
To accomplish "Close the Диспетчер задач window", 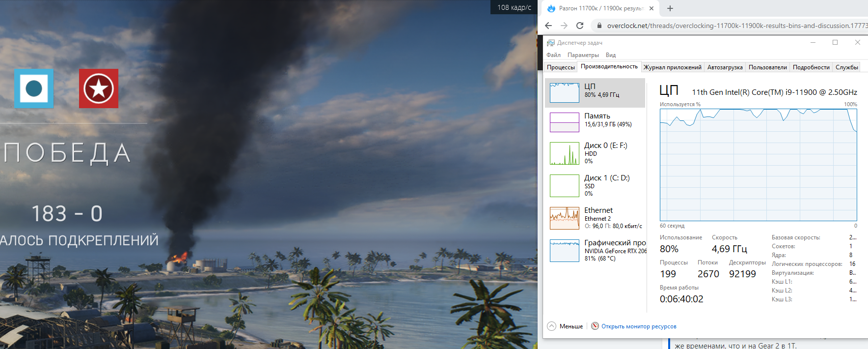I will (858, 43).
